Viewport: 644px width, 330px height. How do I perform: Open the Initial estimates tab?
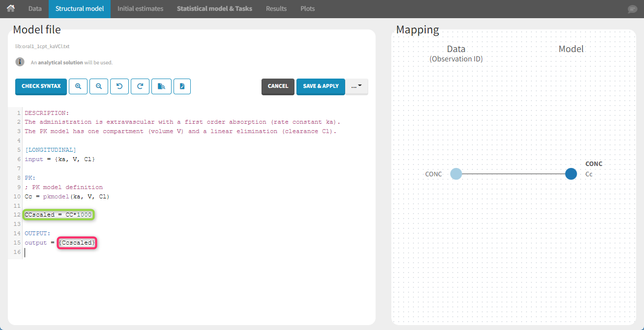click(x=140, y=9)
